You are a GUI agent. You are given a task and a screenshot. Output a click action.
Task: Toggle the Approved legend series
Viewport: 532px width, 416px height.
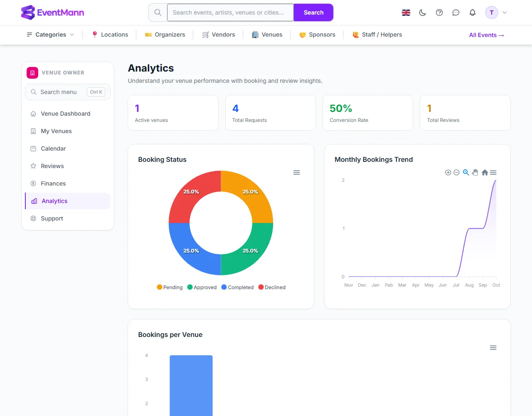[202, 287]
